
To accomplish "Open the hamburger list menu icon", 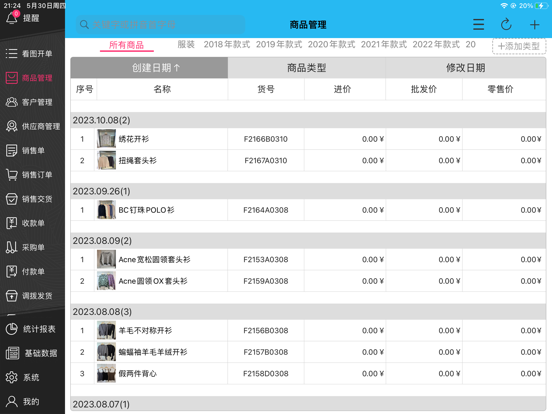I will (x=478, y=24).
